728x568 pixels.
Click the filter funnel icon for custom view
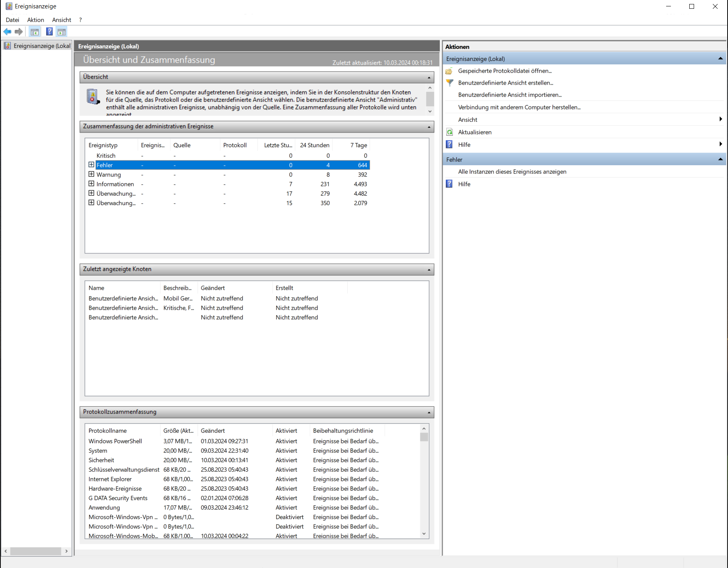pos(449,83)
